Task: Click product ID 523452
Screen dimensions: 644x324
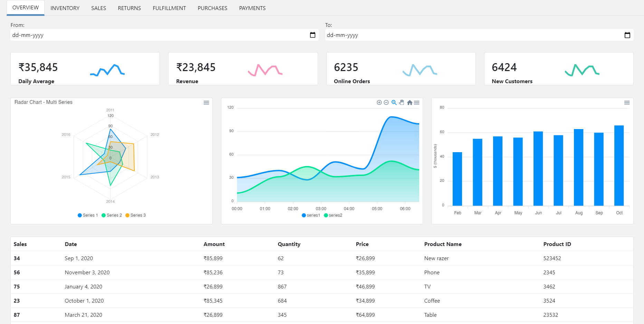Action: click(x=552, y=258)
